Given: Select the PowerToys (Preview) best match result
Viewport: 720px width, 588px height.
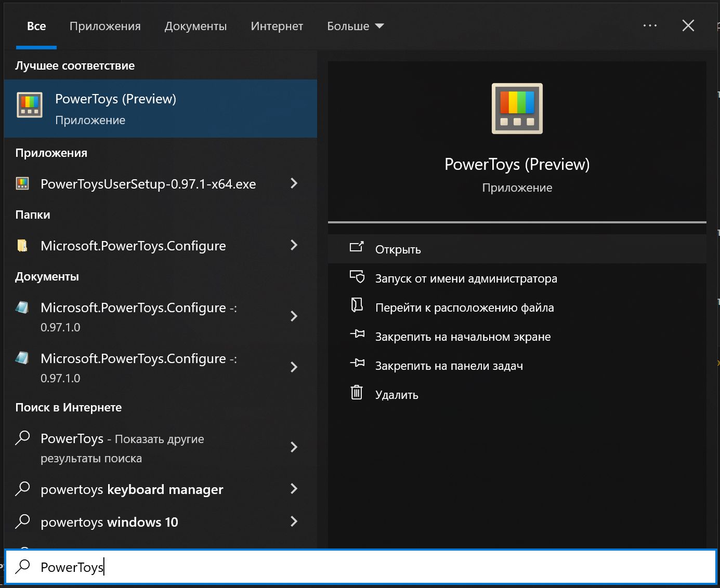Looking at the screenshot, I should point(160,109).
